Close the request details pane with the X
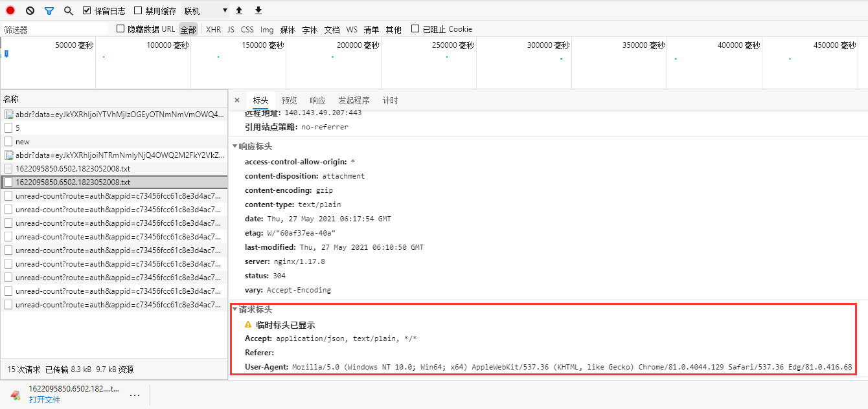This screenshot has height=409, width=868. coord(237,100)
